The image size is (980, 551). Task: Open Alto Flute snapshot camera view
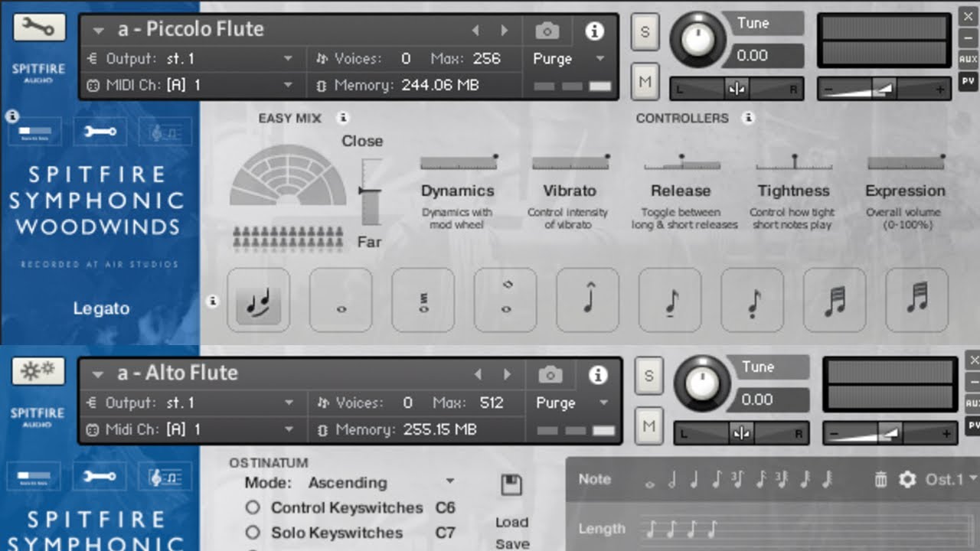(x=550, y=375)
